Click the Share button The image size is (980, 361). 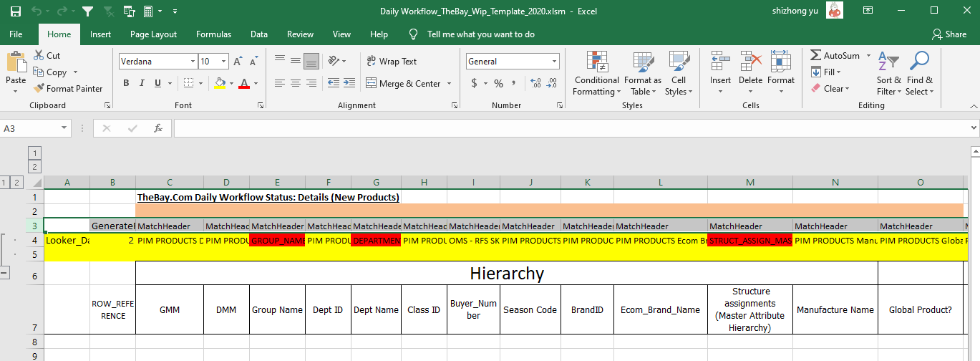coord(949,34)
